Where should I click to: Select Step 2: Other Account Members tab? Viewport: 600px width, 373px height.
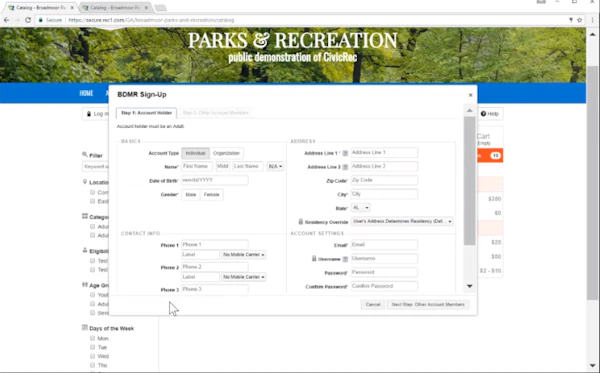point(215,113)
